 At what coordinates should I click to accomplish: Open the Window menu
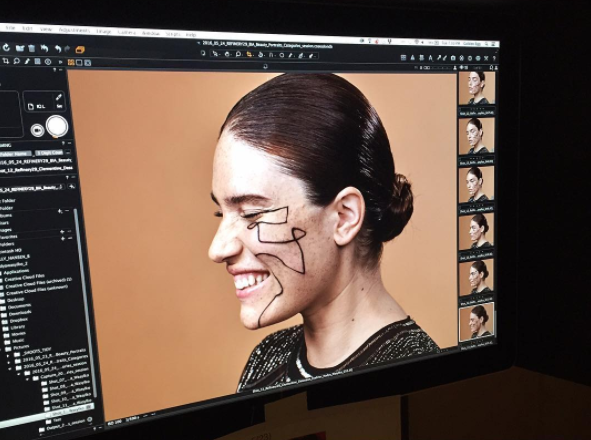point(151,33)
